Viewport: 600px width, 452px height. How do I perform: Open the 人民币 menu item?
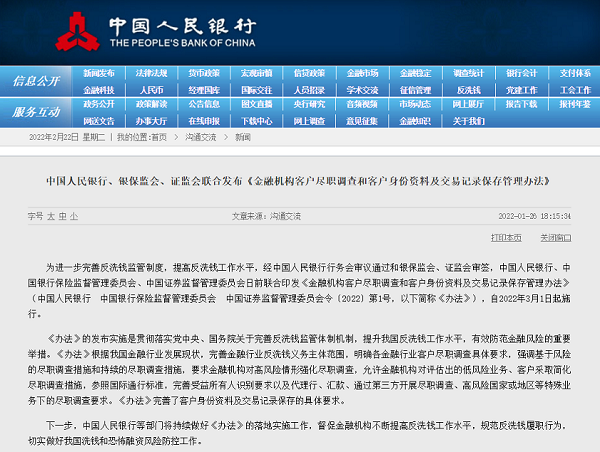click(x=151, y=90)
